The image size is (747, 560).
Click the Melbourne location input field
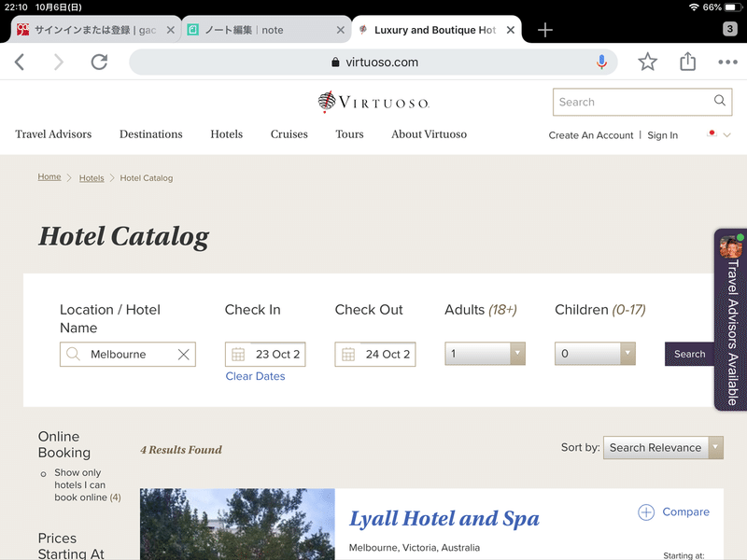pyautogui.click(x=128, y=355)
